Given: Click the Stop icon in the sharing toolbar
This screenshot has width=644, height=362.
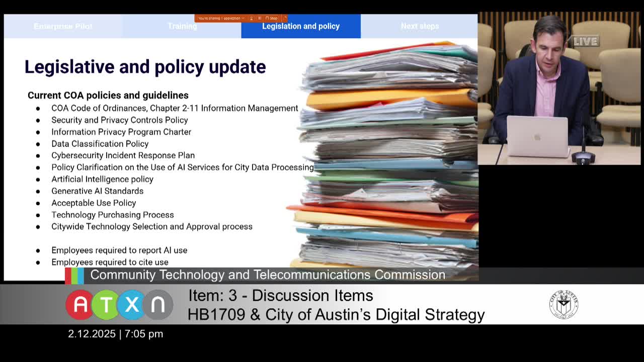Looking at the screenshot, I should [268, 18].
